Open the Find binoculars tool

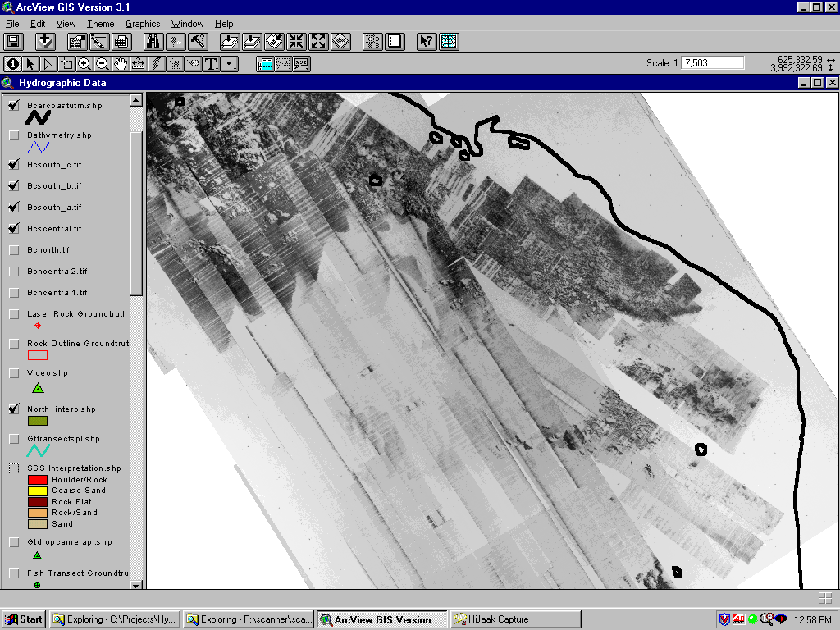pos(153,42)
